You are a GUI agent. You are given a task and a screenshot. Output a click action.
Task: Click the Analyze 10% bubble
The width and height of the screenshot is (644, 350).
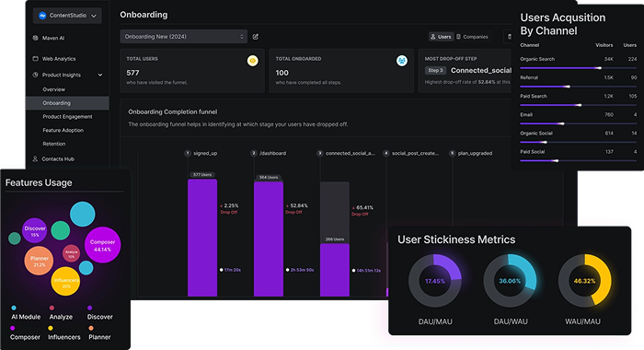click(x=72, y=253)
